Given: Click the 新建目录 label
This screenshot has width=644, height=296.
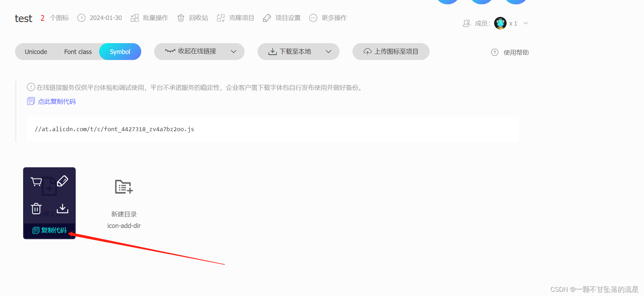Looking at the screenshot, I should [124, 214].
